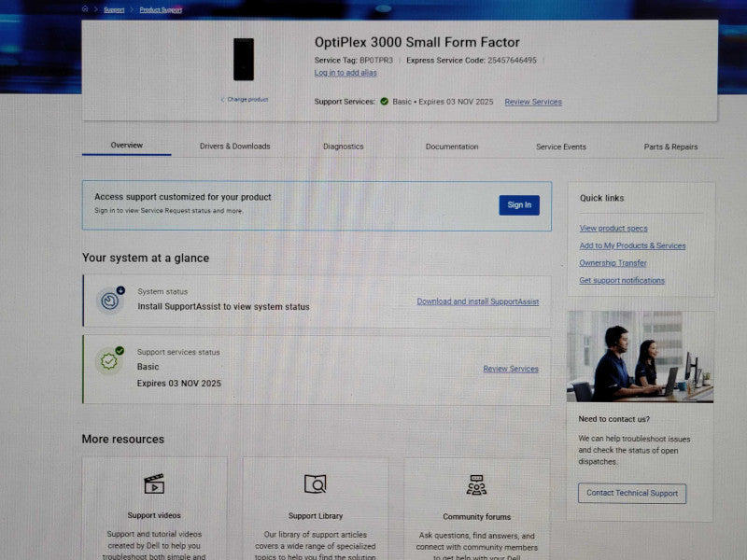Viewport: 747px width, 560px height.
Task: Click Get support notifications link
Action: pyautogui.click(x=622, y=281)
